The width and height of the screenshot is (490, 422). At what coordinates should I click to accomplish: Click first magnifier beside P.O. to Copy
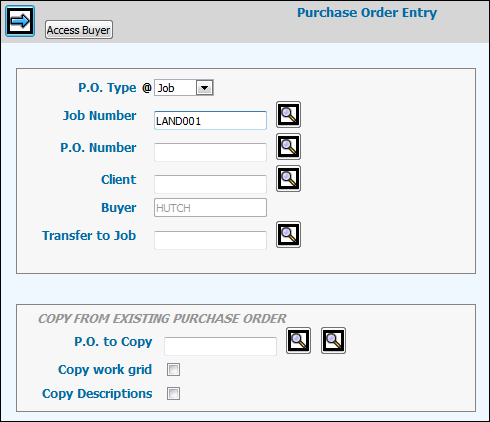298,341
